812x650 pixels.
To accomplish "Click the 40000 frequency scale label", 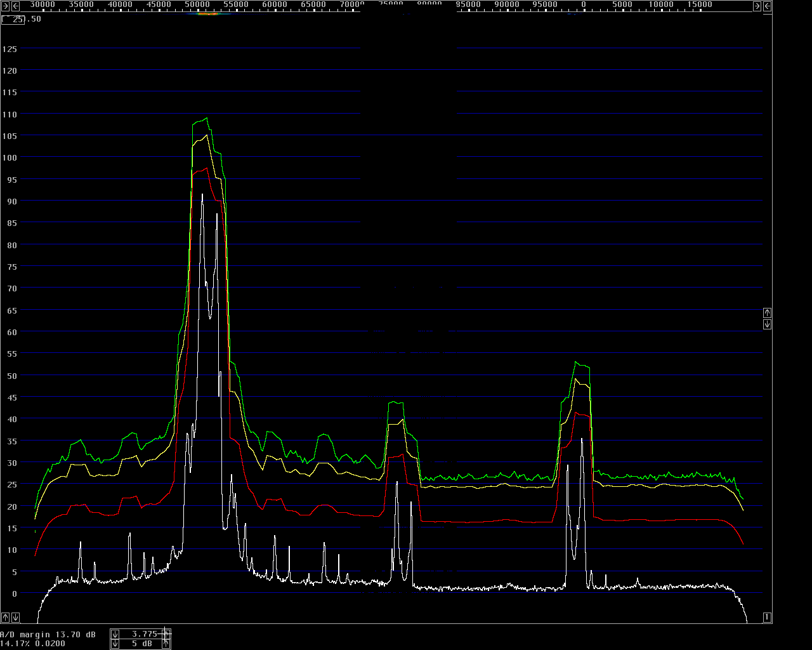I will pyautogui.click(x=120, y=4).
